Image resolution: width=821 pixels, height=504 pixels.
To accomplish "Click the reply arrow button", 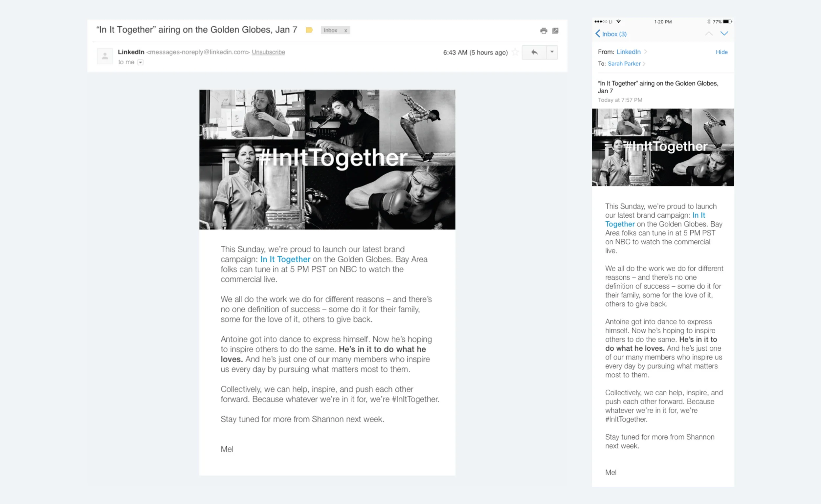I will 534,52.
